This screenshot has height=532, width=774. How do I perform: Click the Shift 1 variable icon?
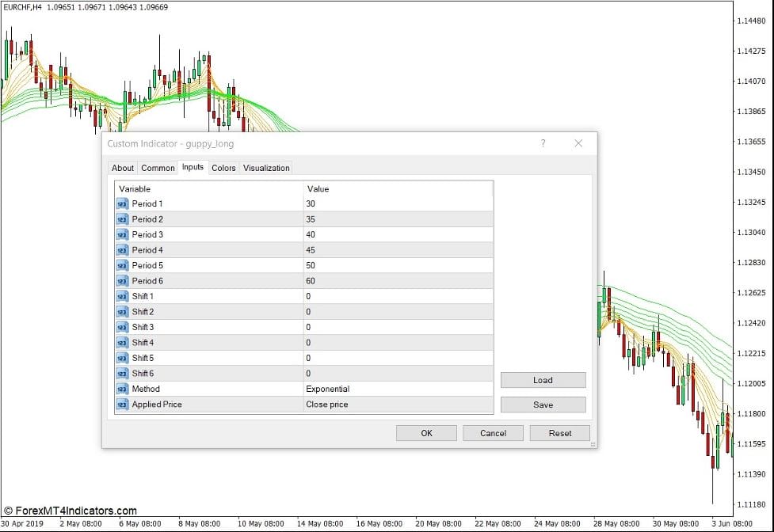122,296
